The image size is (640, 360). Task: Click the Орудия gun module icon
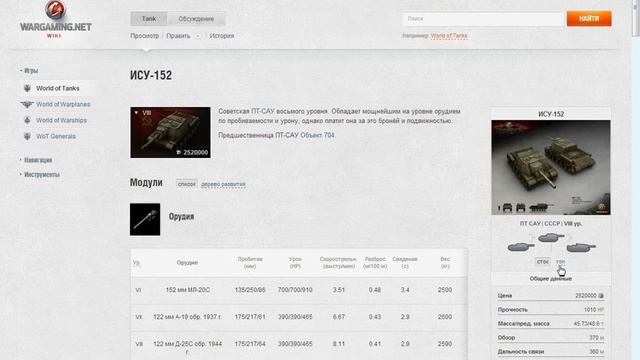145,220
